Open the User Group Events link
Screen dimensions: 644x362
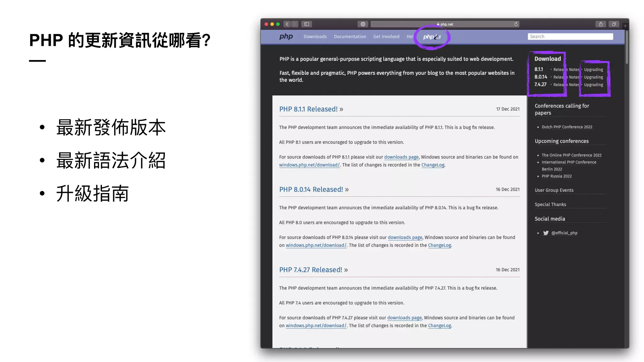554,190
